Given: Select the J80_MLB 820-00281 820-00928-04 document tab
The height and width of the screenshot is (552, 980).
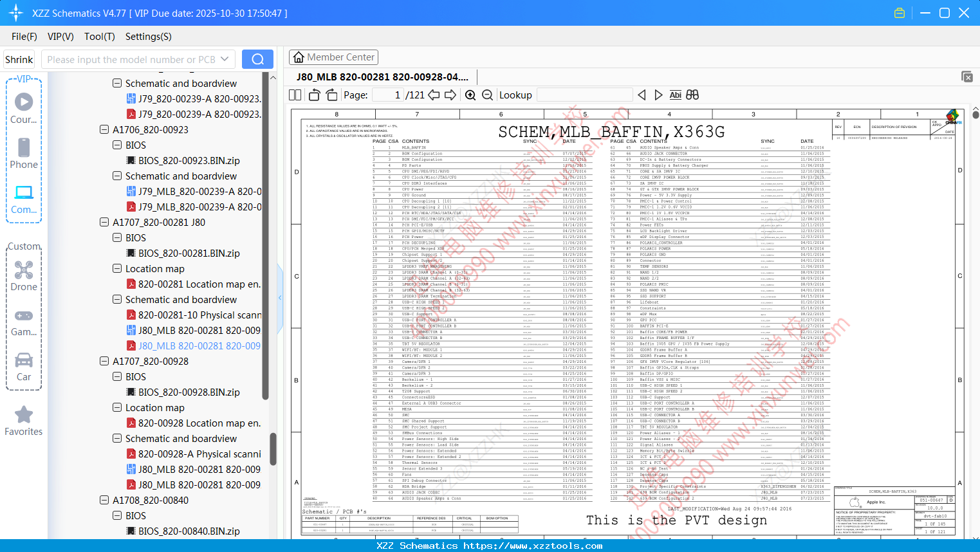Looking at the screenshot, I should pyautogui.click(x=382, y=77).
